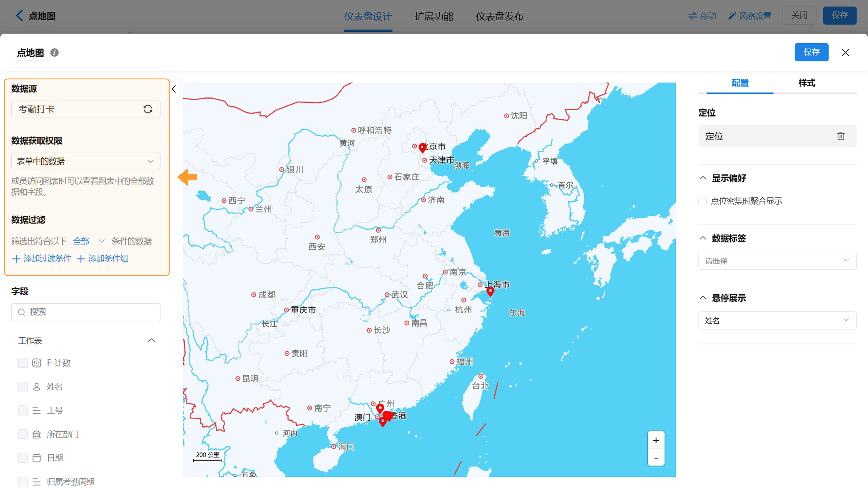Collapse the 数据标签 section
Viewport: 868px width, 488px height.
click(x=703, y=238)
